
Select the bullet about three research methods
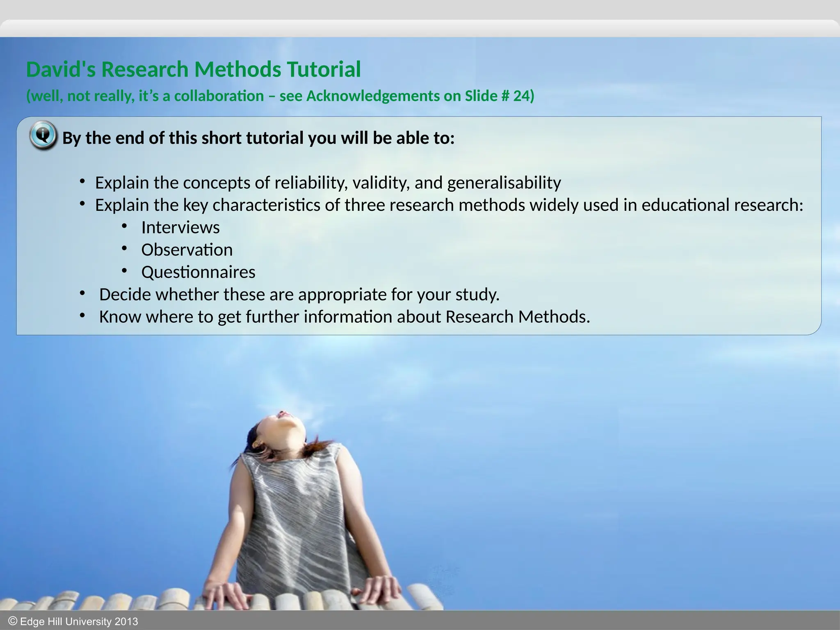449,205
